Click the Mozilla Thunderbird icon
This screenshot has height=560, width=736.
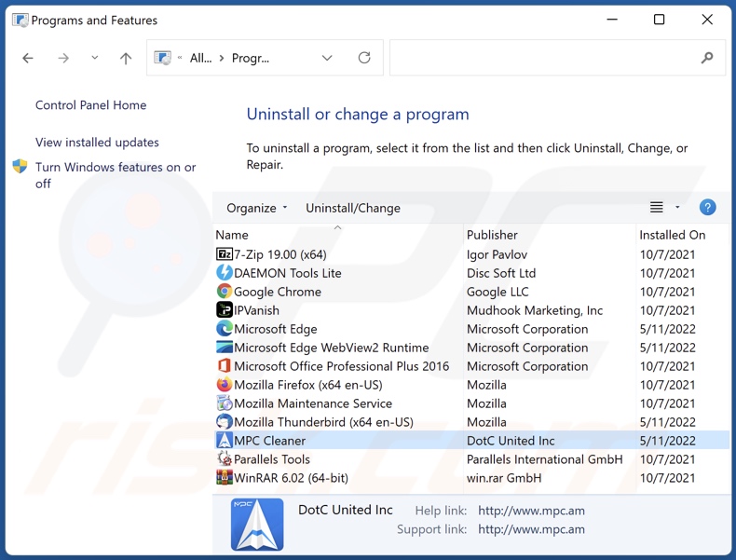[x=225, y=421]
